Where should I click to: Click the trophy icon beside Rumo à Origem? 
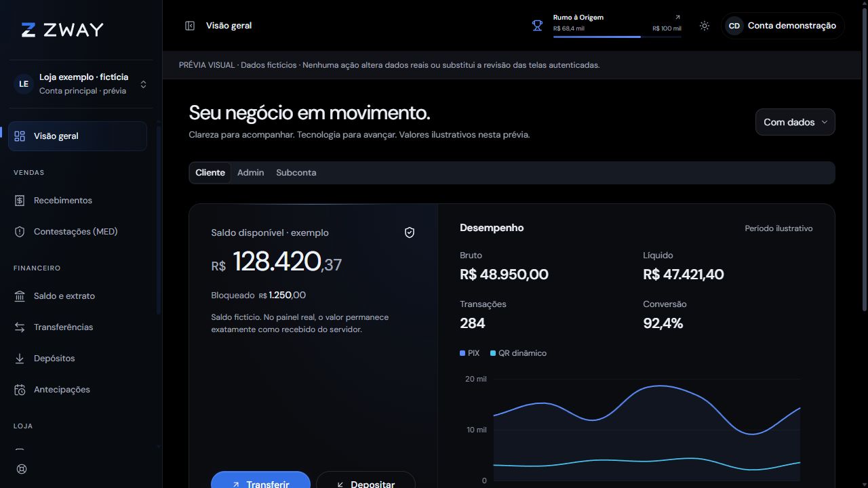[537, 26]
